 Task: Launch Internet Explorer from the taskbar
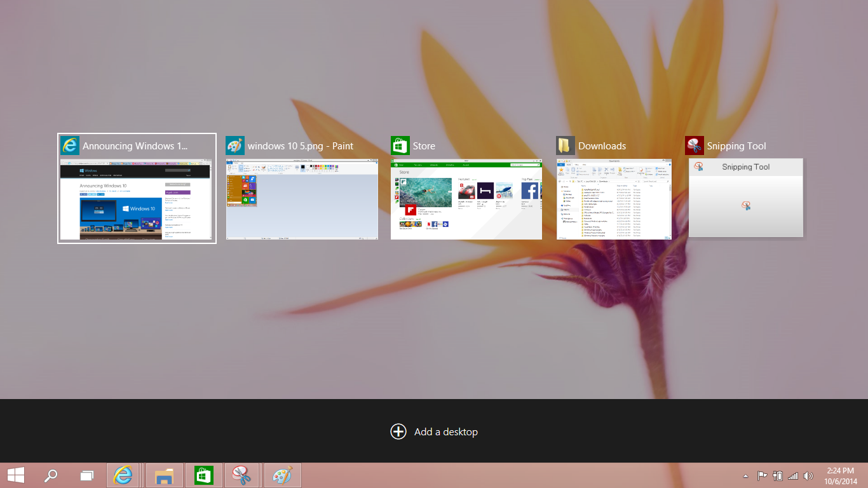coord(123,475)
